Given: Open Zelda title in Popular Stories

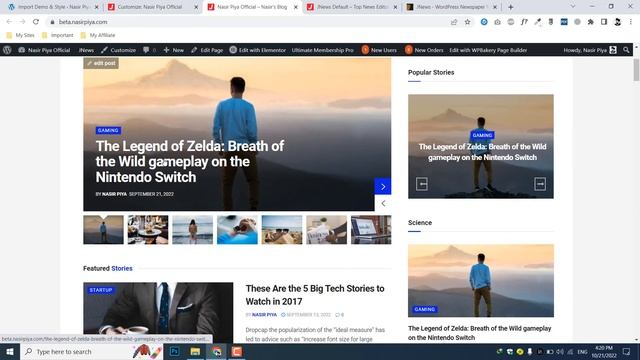Looking at the screenshot, I should (482, 152).
